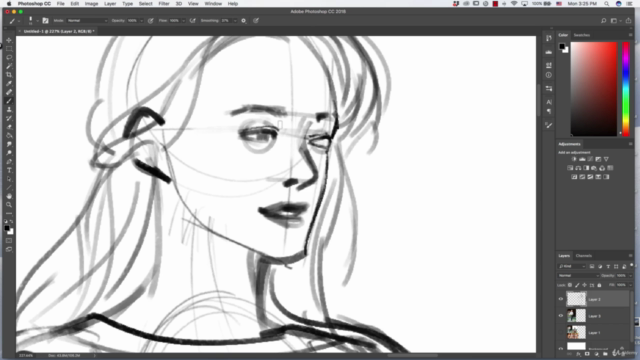Select the Pen tool
This screenshot has height=360, width=640.
pyautogui.click(x=9, y=162)
